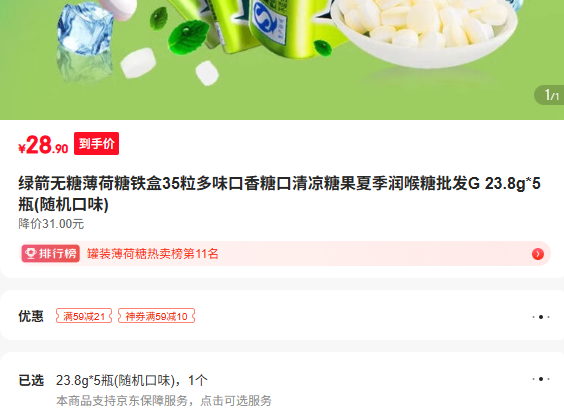Select the 神券满59减10 coupon tag
The image size is (564, 417).
click(156, 316)
